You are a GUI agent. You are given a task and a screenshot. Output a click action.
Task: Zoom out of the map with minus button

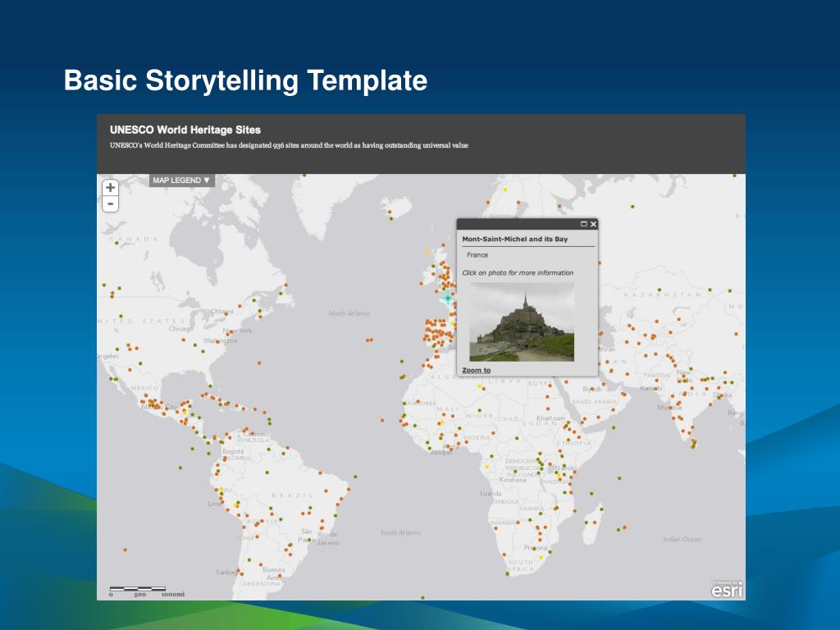pyautogui.click(x=111, y=204)
